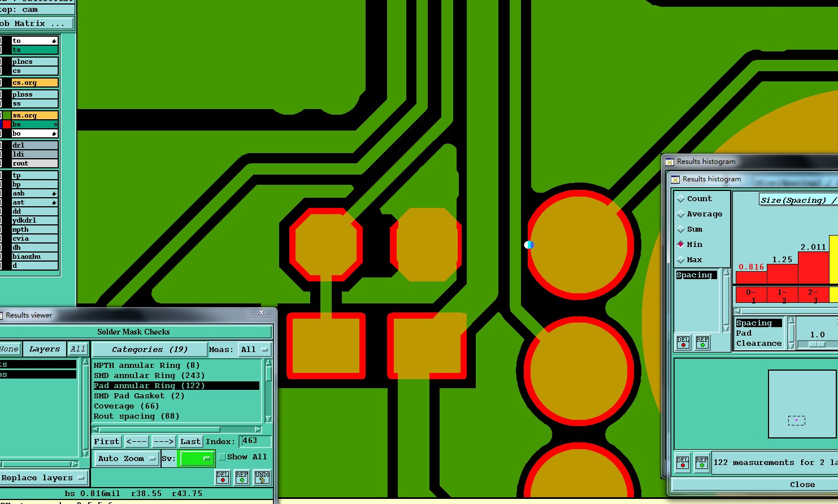Adjust the 1.0 slider in histogram
Viewport: 838px width, 504px height.
point(817,344)
